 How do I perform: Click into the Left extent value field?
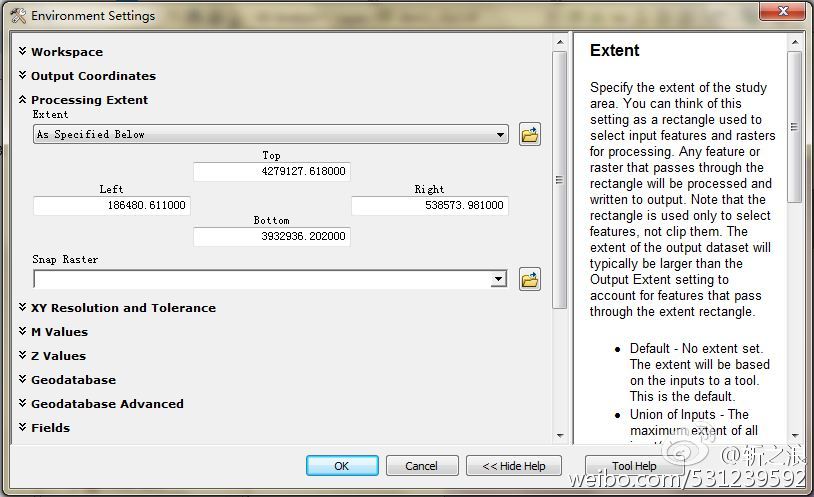pos(111,206)
